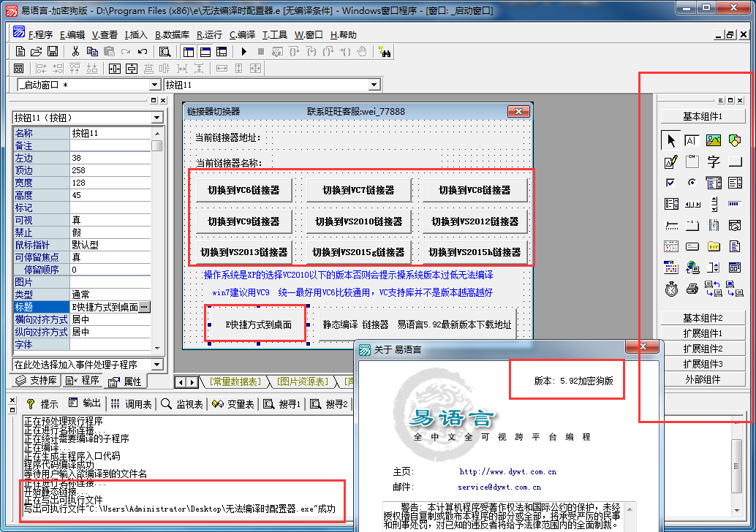Viewport: 756px width, 532px height.
Task: Save the project with the floppy disk icon
Action: (x=53, y=52)
